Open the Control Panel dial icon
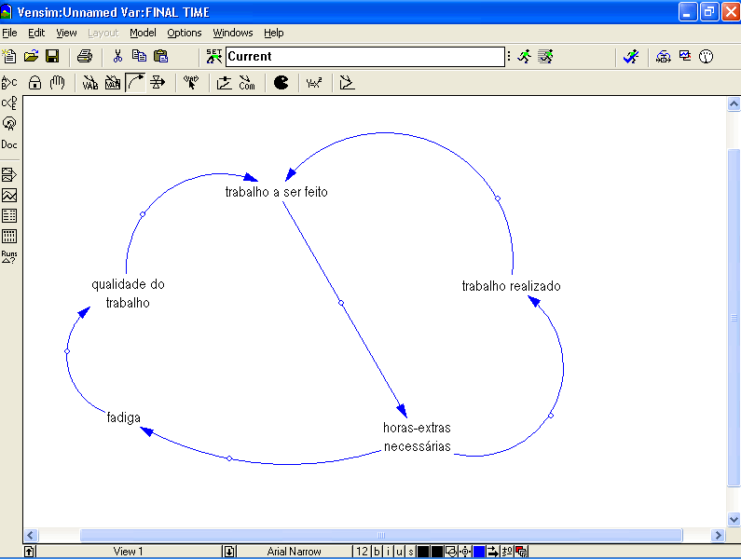 (x=706, y=57)
